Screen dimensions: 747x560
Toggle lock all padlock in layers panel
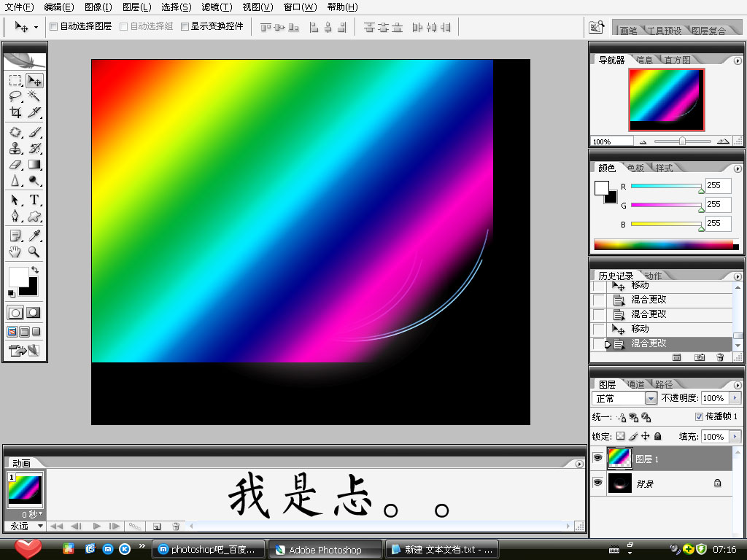pyautogui.click(x=657, y=436)
